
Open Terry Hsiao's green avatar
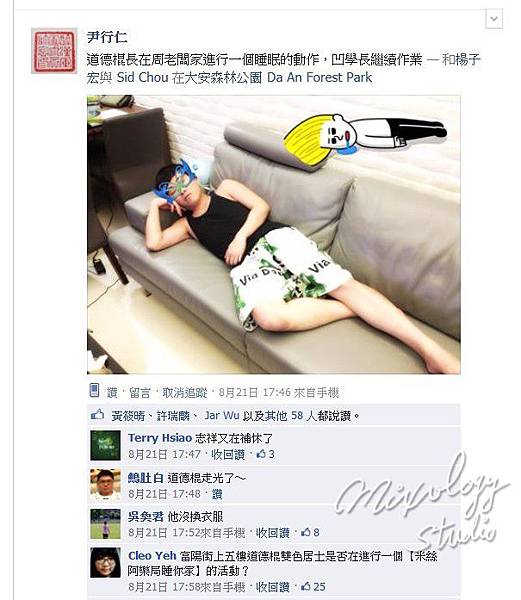point(105,445)
